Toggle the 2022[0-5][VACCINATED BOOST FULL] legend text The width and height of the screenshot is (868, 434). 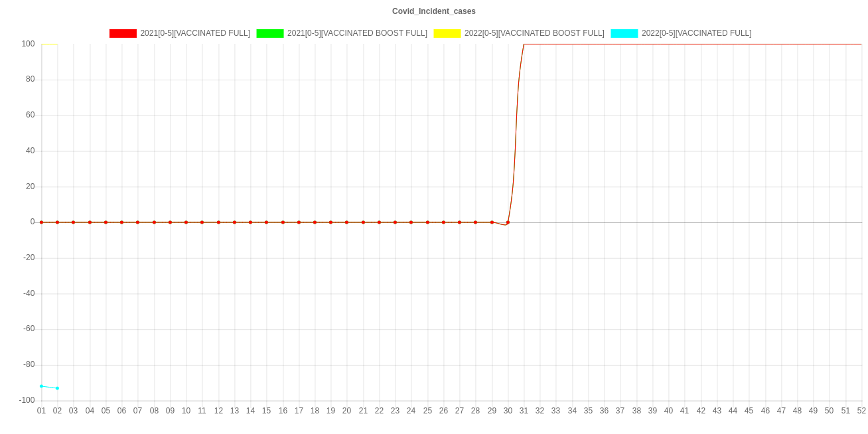(534, 33)
